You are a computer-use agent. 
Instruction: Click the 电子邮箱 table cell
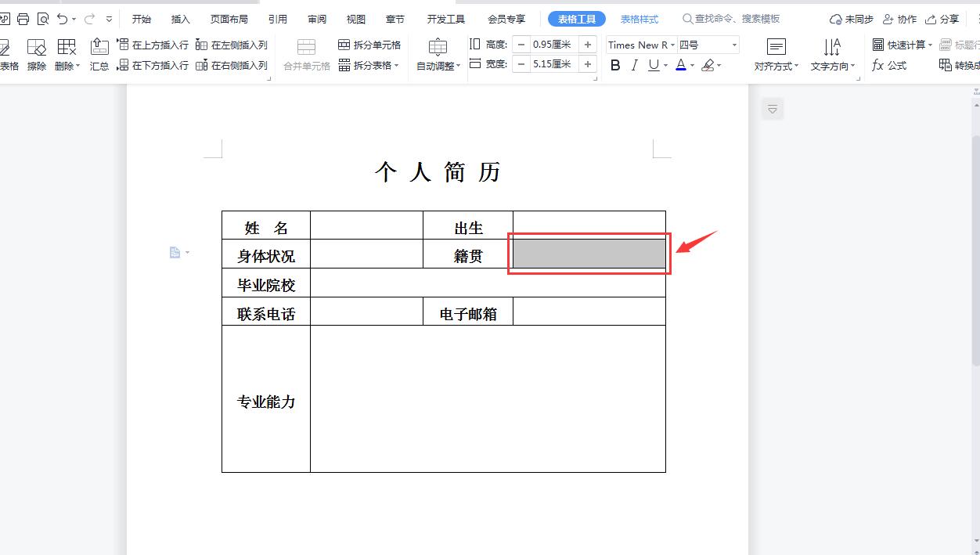click(468, 312)
